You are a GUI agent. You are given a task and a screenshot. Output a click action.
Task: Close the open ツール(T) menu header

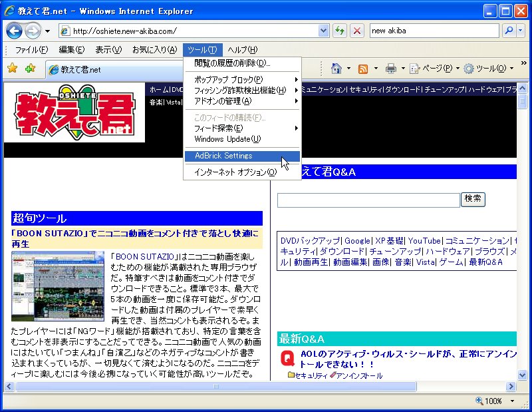(203, 50)
